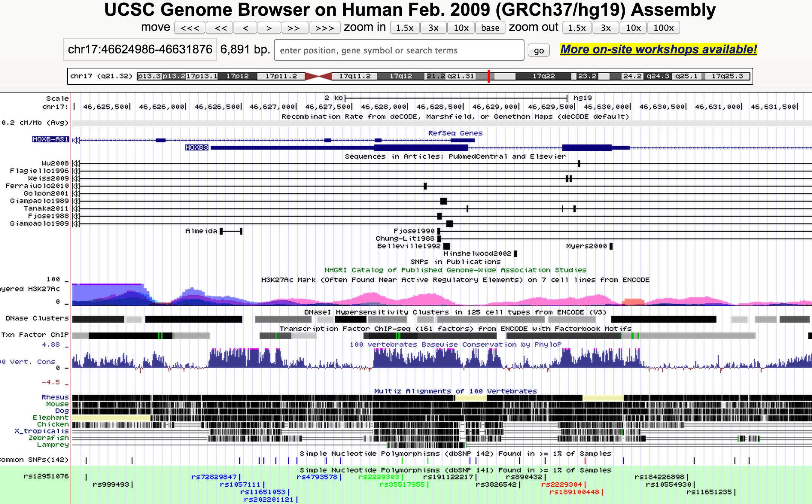This screenshot has width=812, height=504.
Task: Click the position search input field
Action: [399, 50]
